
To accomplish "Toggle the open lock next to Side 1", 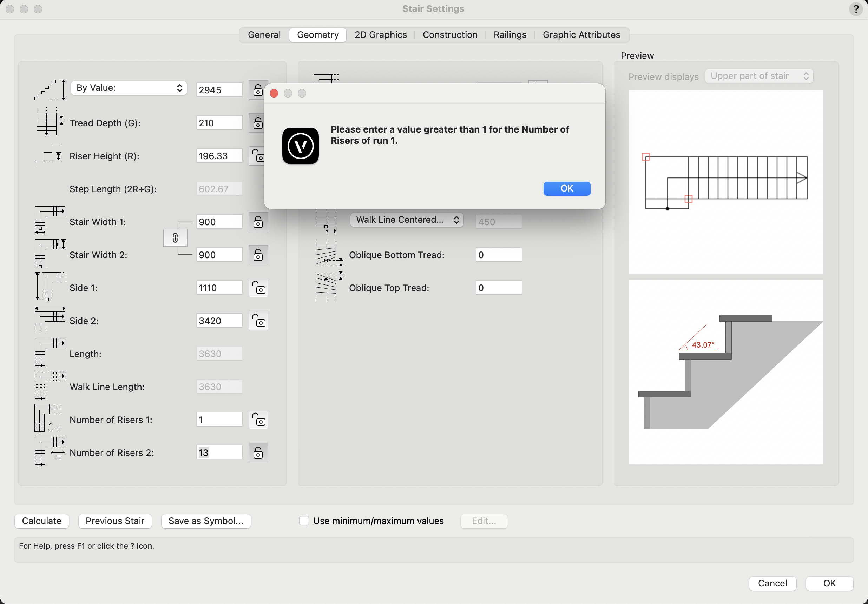I will tap(258, 288).
